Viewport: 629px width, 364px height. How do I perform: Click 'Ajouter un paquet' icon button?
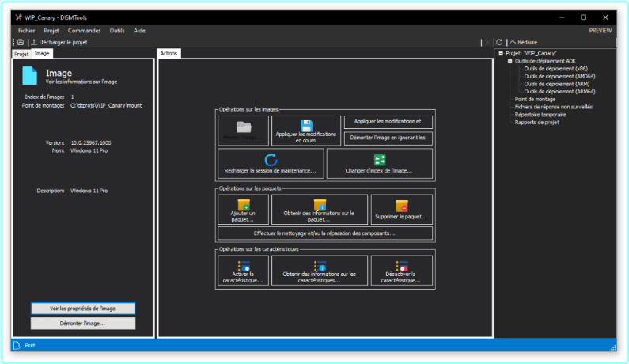[243, 206]
